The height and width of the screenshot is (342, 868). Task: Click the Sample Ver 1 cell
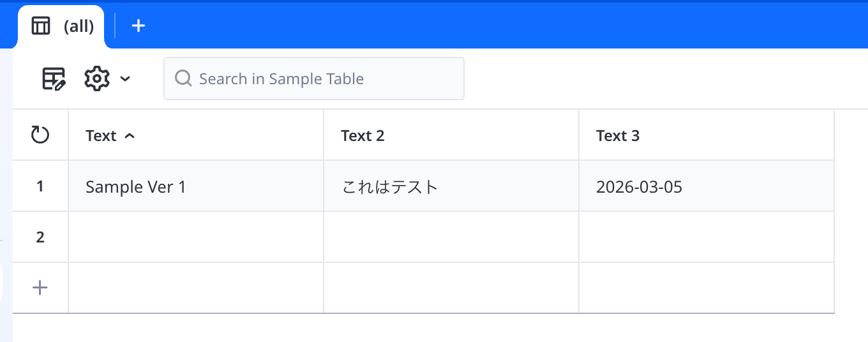[195, 186]
